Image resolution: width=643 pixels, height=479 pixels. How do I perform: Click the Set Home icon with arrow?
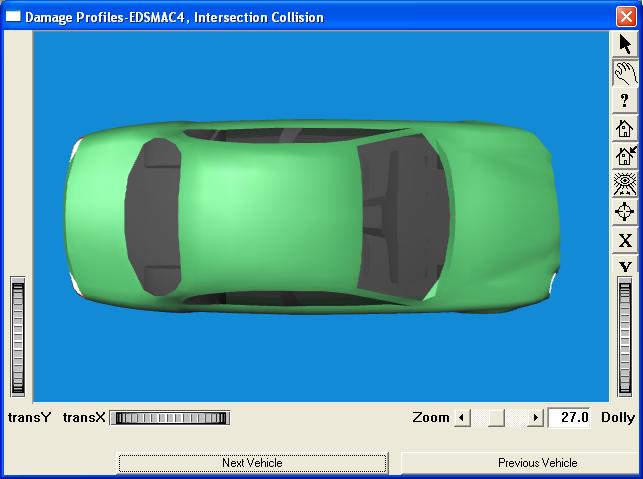(x=625, y=156)
